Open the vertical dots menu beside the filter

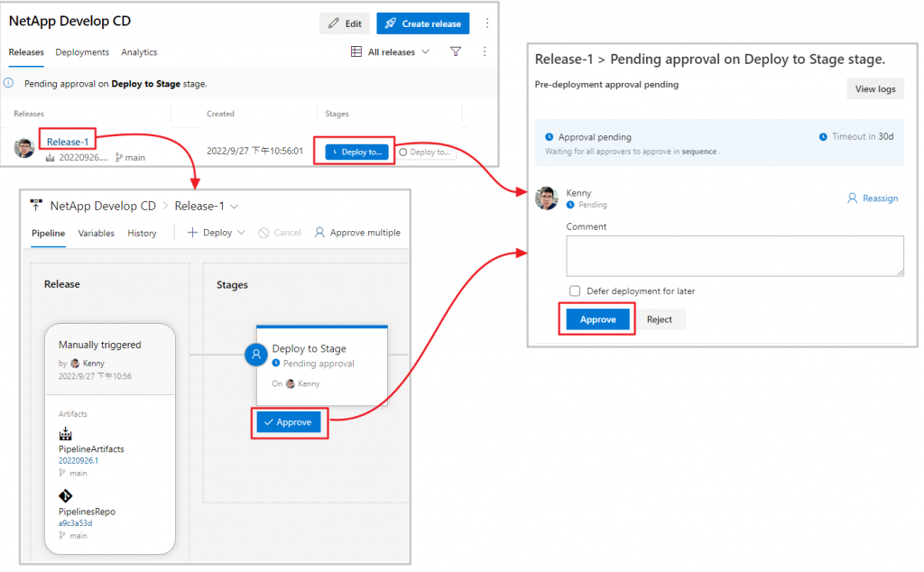click(485, 51)
